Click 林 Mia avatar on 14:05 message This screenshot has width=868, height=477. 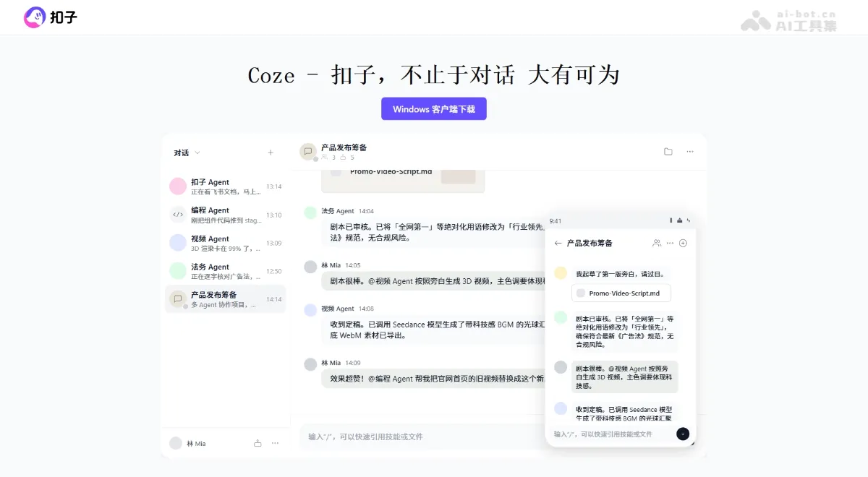point(310,267)
